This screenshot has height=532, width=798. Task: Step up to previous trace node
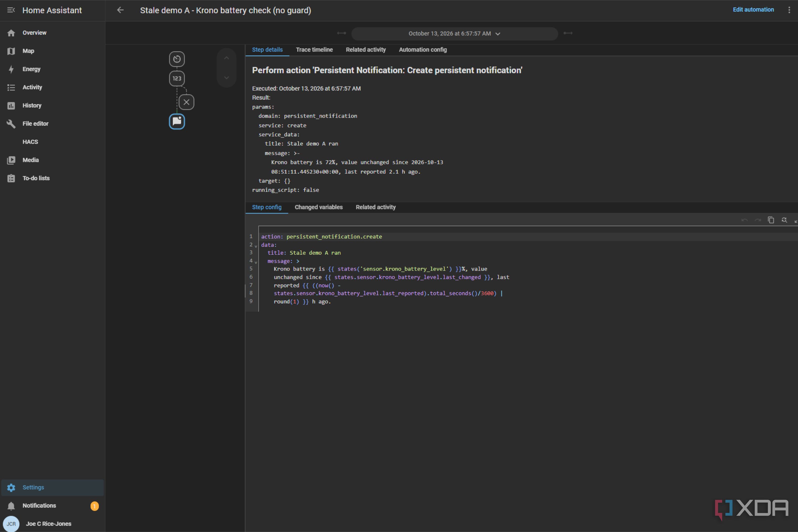[226, 58]
